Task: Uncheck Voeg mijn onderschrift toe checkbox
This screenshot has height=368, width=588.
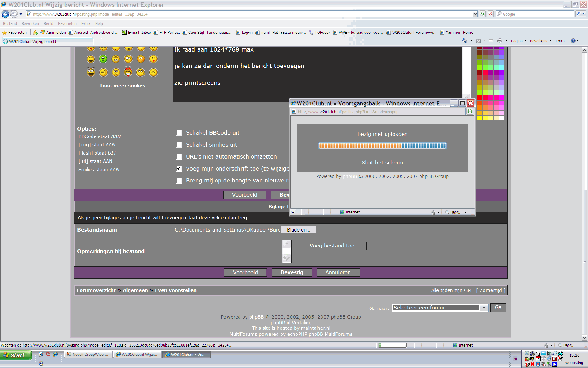Action: tap(179, 169)
